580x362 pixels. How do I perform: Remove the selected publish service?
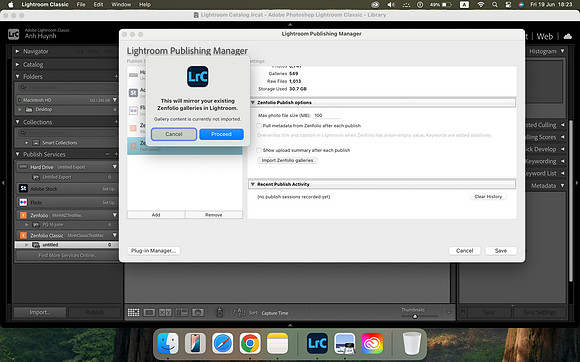[213, 215]
